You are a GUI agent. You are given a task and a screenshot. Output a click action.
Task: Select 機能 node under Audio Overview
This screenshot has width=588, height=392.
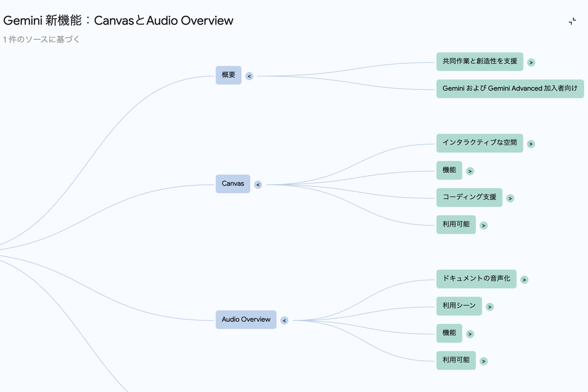(x=449, y=333)
